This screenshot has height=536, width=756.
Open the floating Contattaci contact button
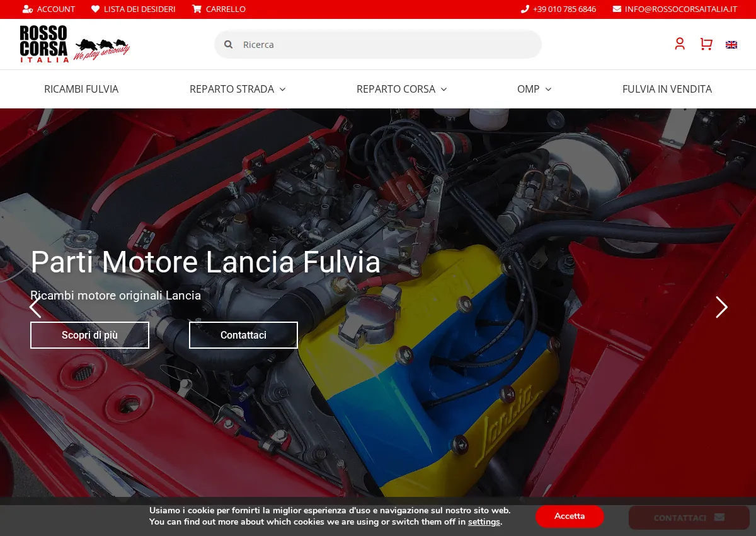pyautogui.click(x=689, y=518)
